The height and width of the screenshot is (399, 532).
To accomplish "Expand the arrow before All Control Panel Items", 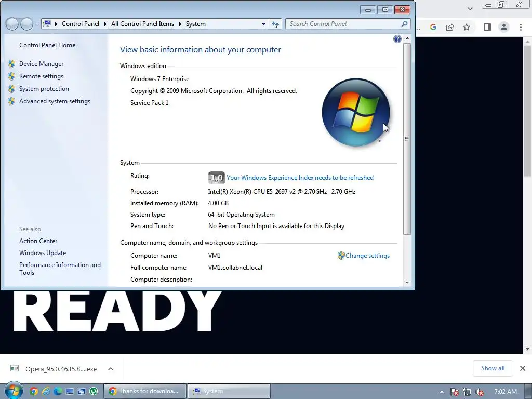I will coord(105,24).
